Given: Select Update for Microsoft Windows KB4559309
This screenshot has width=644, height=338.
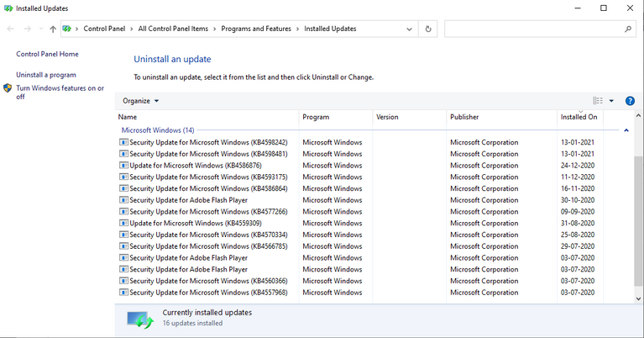Looking at the screenshot, I should coord(196,223).
